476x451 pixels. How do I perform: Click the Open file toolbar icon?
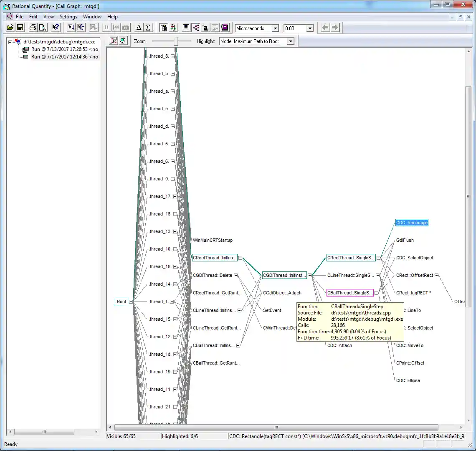click(x=10, y=28)
